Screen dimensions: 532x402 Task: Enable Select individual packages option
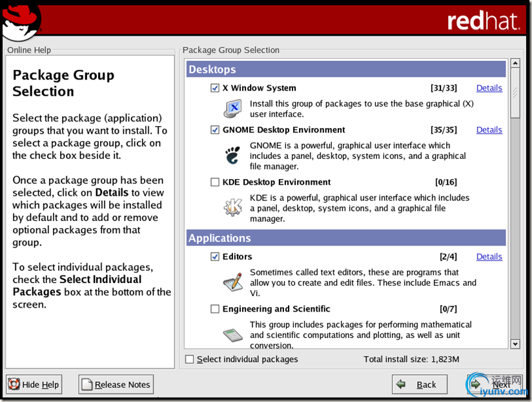click(x=190, y=359)
